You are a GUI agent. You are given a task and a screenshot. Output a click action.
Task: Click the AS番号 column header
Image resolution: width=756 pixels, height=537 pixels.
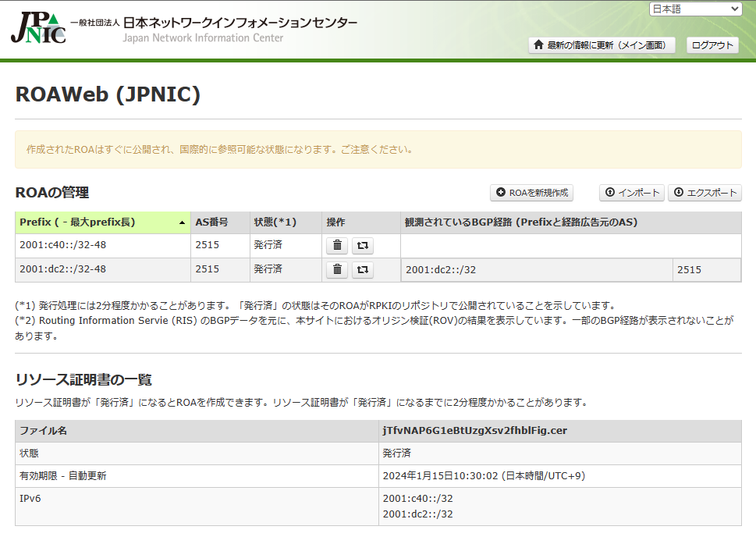[x=220, y=222]
